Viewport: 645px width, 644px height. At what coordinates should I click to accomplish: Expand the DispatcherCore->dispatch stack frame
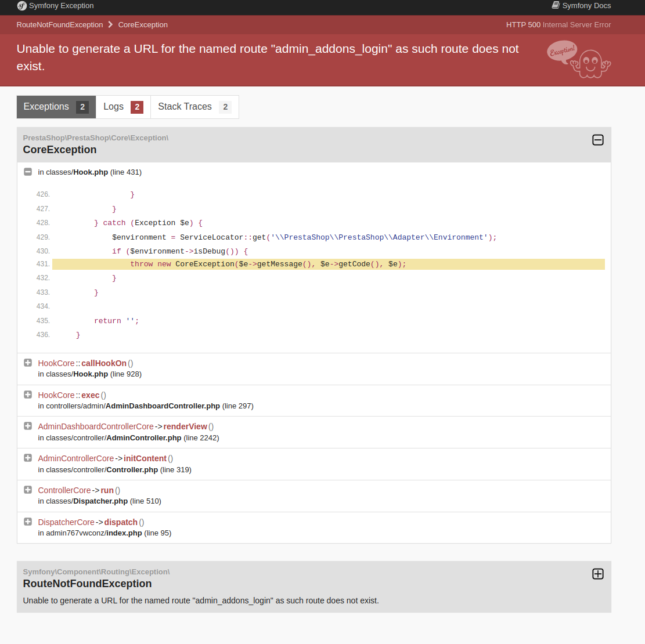coord(28,521)
